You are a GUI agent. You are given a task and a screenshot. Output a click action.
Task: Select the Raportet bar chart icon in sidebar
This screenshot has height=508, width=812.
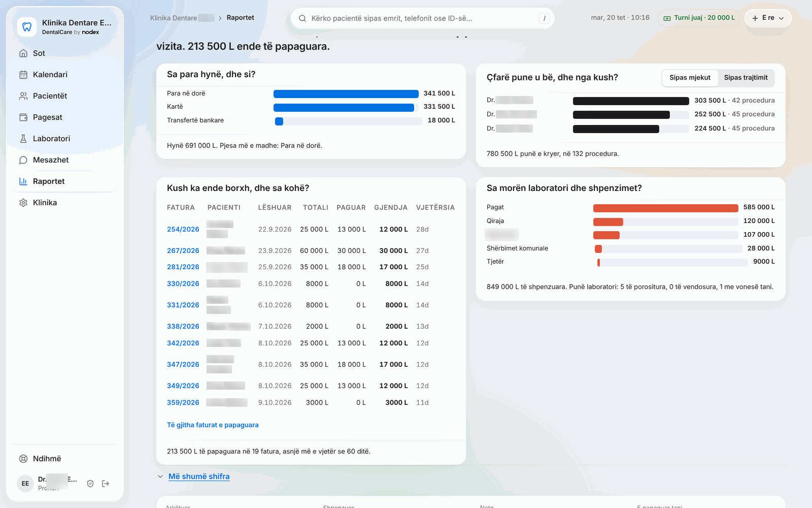tap(23, 181)
